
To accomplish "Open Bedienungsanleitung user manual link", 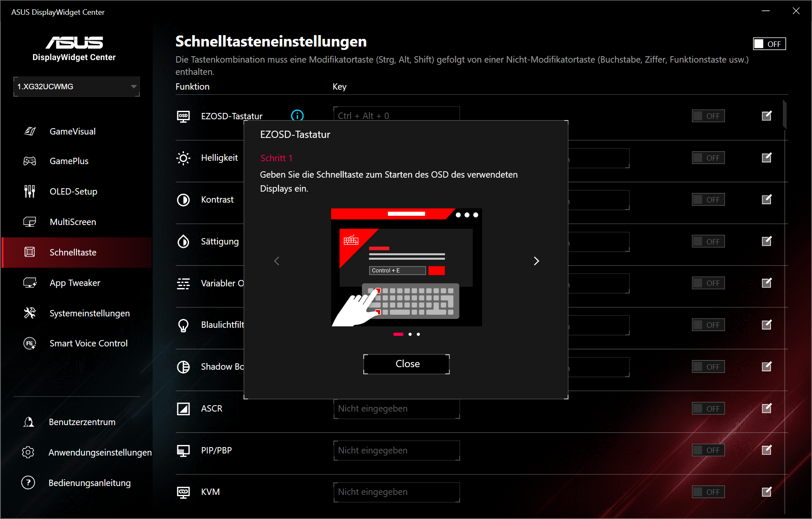I will pos(89,483).
